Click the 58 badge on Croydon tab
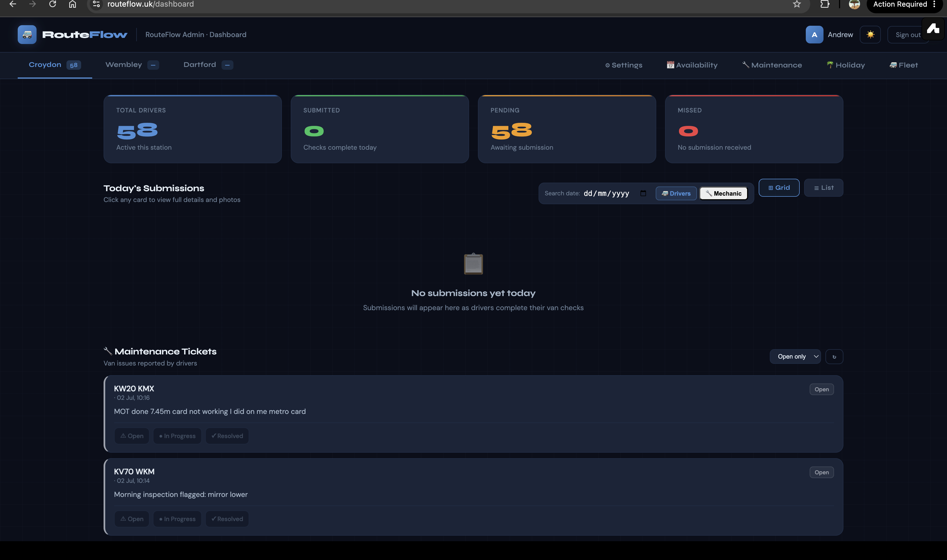The height and width of the screenshot is (560, 947). tap(74, 65)
